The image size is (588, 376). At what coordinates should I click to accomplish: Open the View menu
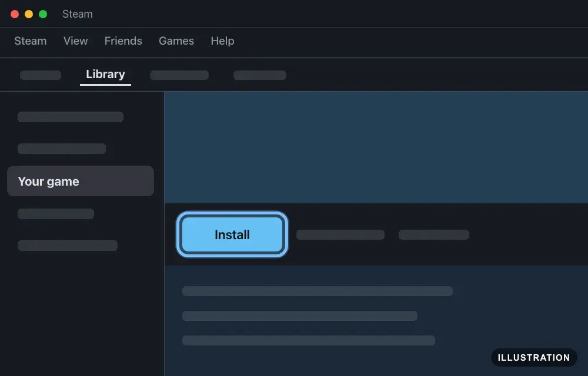click(x=75, y=41)
